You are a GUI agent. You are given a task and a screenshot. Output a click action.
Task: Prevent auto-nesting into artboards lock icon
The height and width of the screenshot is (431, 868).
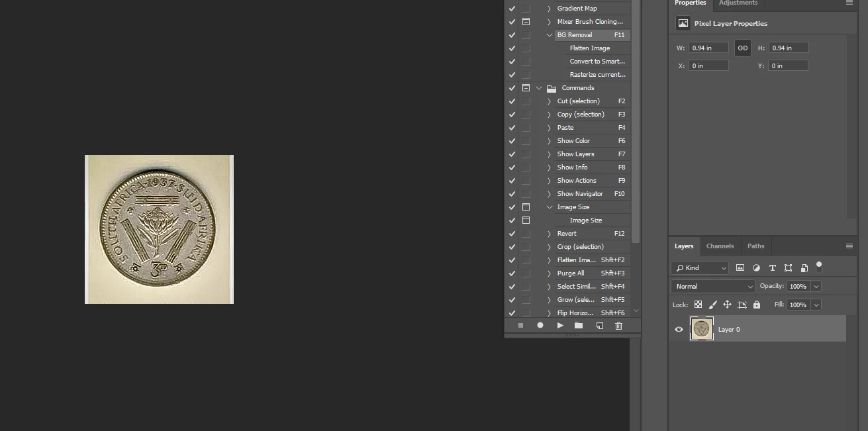(742, 305)
